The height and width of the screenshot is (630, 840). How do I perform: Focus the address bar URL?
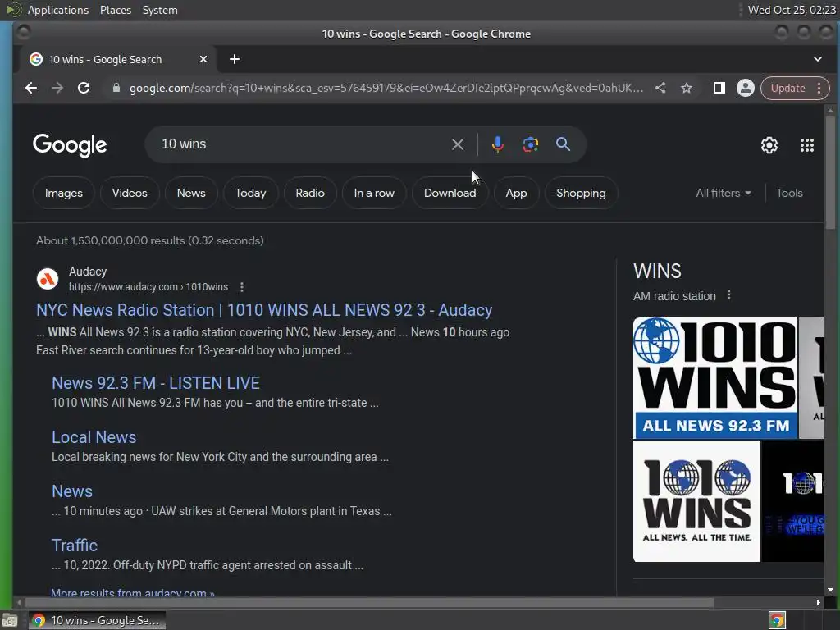386,88
